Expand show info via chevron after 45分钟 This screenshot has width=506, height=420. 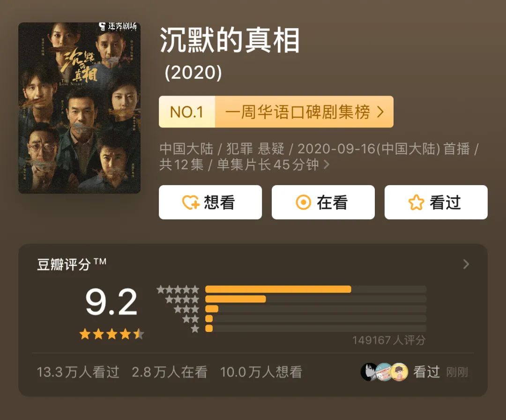(x=327, y=165)
